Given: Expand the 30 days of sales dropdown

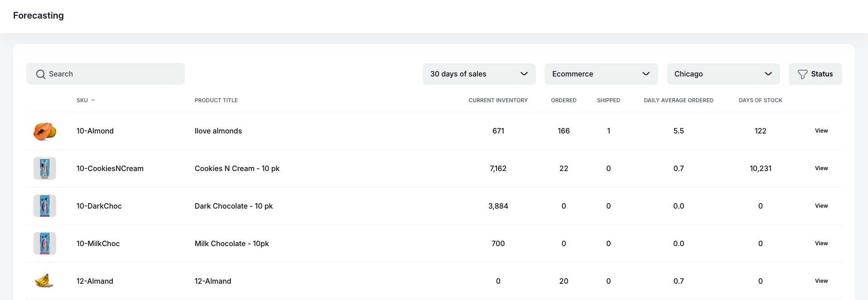Looking at the screenshot, I should tap(479, 74).
